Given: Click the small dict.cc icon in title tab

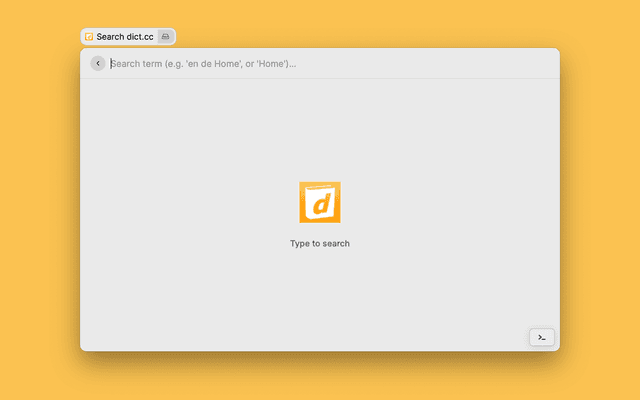Looking at the screenshot, I should tap(89, 36).
